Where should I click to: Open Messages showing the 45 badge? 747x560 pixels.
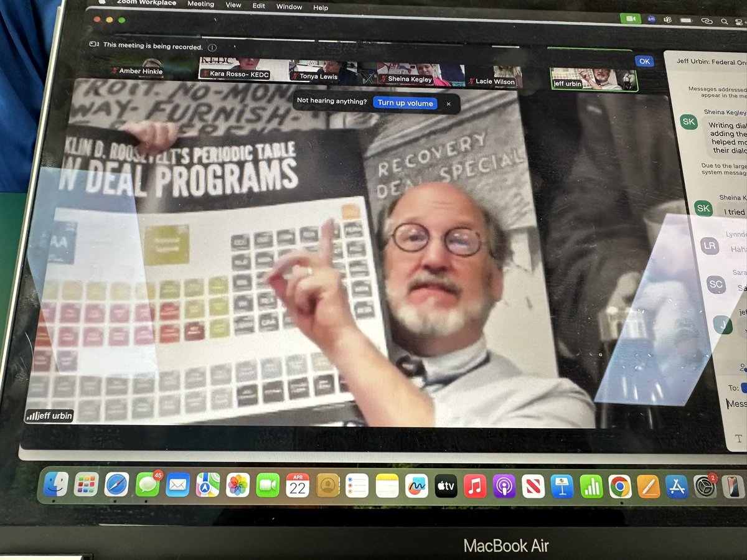148,485
